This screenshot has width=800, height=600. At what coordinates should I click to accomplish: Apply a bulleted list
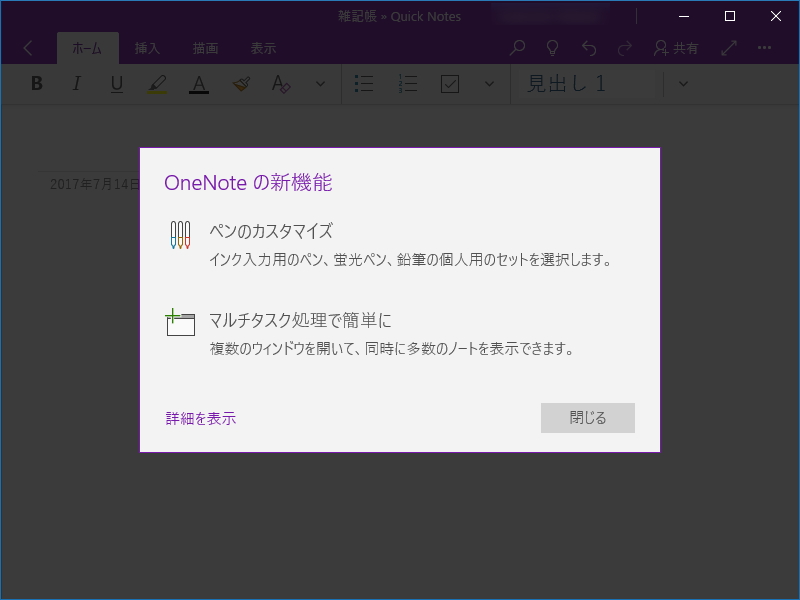(x=363, y=84)
